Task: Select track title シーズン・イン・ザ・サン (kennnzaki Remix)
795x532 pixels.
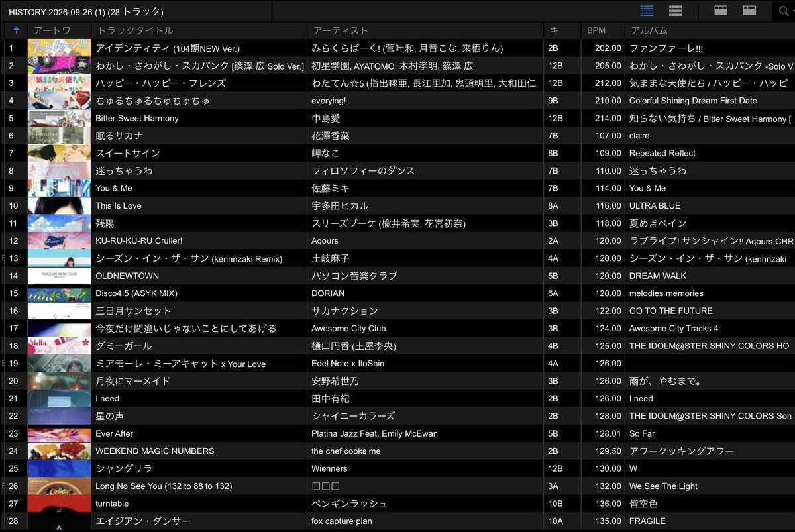Action: pyautogui.click(x=189, y=258)
